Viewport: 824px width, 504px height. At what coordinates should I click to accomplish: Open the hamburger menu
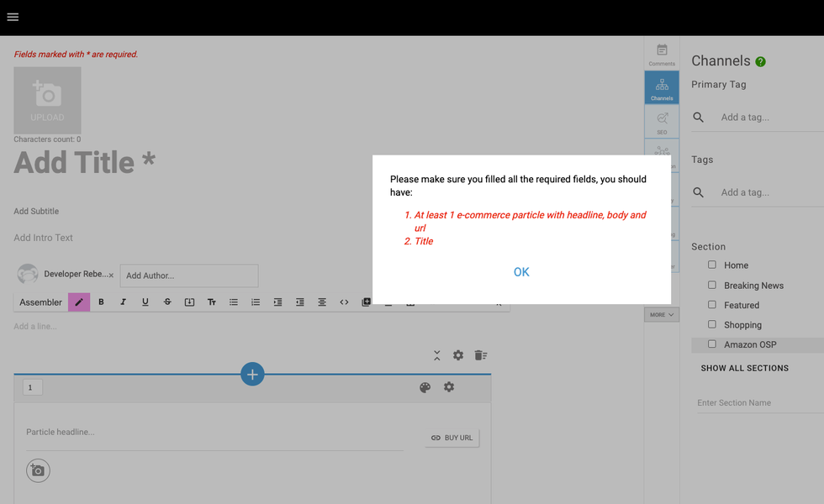click(x=13, y=17)
